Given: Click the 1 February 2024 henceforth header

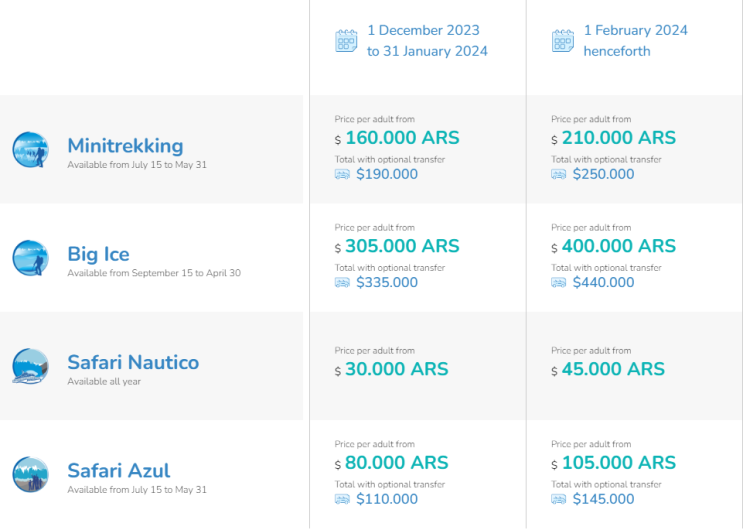Looking at the screenshot, I should pyautogui.click(x=635, y=41).
